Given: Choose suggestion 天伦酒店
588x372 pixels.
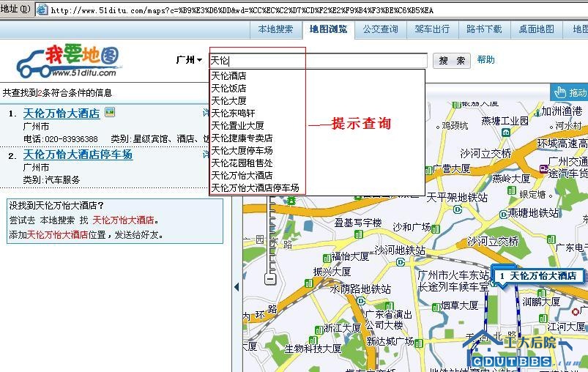Looking at the screenshot, I should [x=228, y=75].
